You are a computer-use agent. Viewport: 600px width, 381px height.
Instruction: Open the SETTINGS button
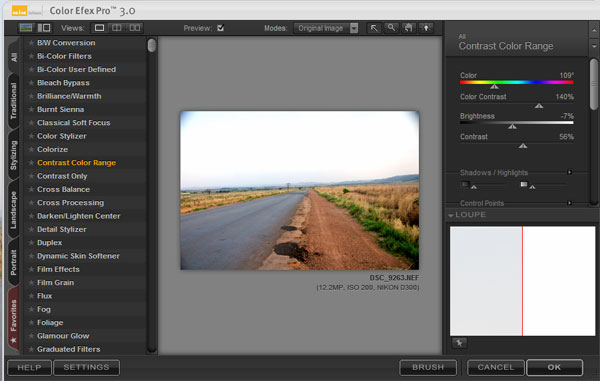pos(86,367)
